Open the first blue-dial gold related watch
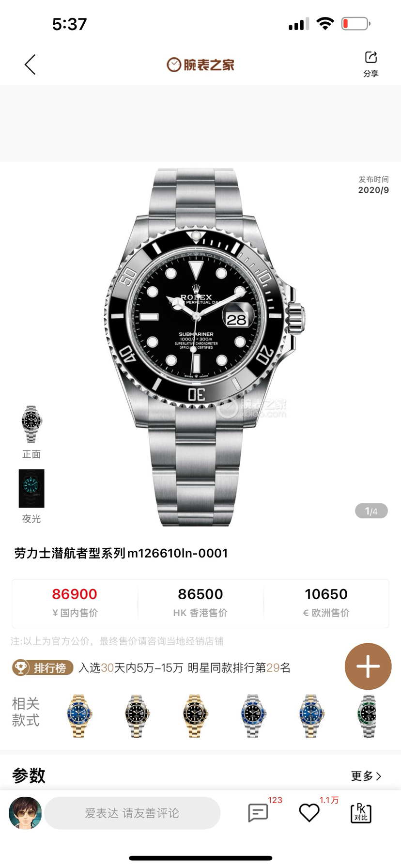The width and height of the screenshot is (401, 868). 78,716
